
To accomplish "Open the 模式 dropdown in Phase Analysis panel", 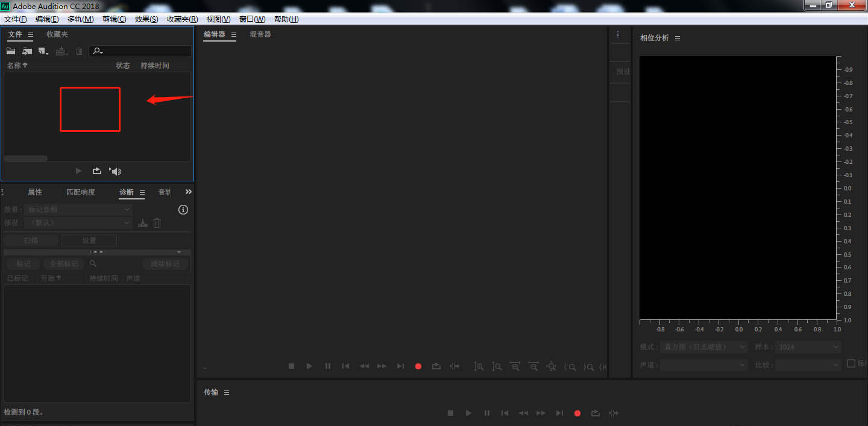I will [x=704, y=347].
